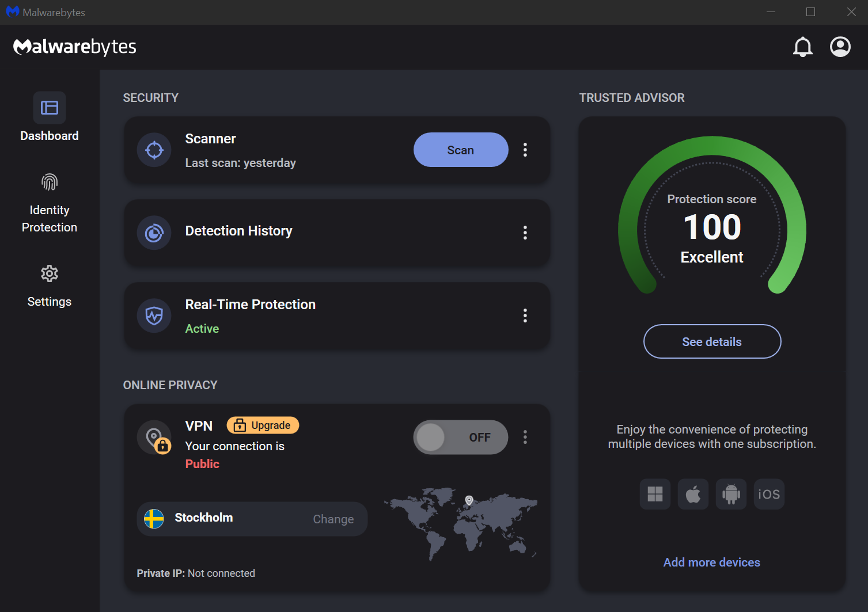This screenshot has width=868, height=612.
Task: Click the Scanner title text
Action: pyautogui.click(x=210, y=139)
